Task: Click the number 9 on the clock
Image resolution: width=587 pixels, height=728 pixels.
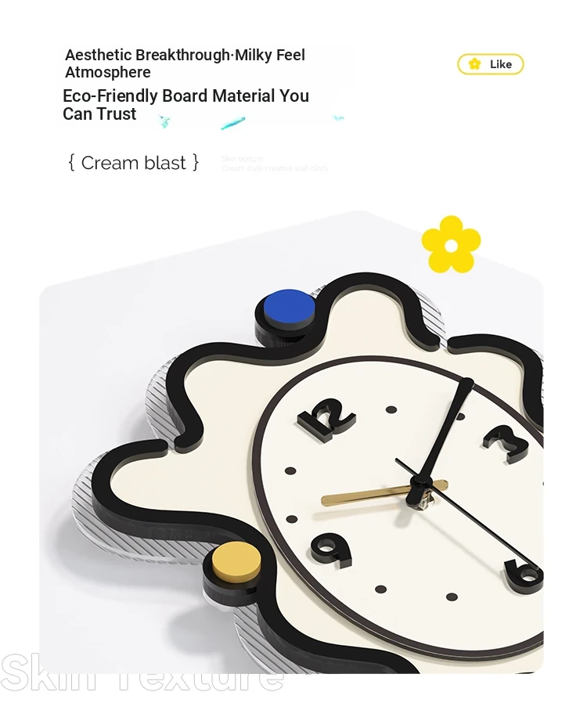Action: (331, 550)
